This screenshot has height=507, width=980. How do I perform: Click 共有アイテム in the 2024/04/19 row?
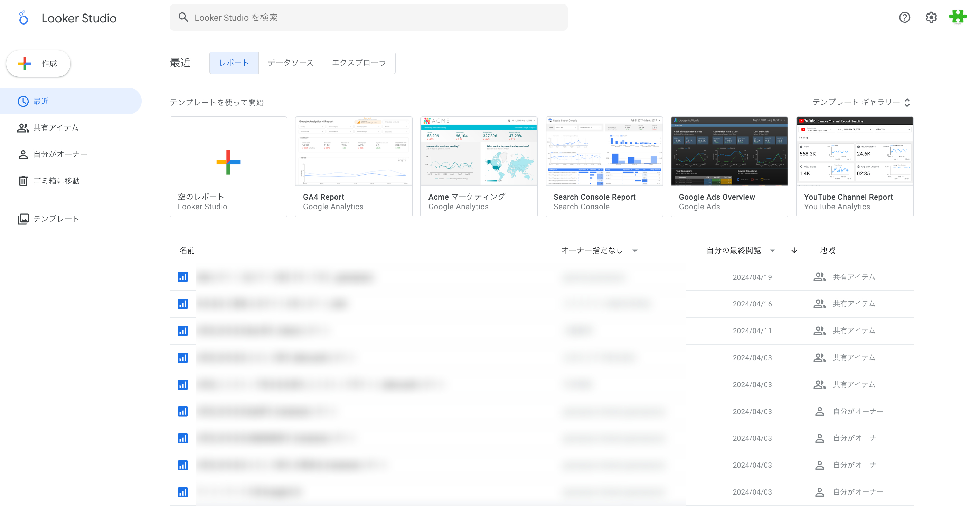(x=854, y=277)
